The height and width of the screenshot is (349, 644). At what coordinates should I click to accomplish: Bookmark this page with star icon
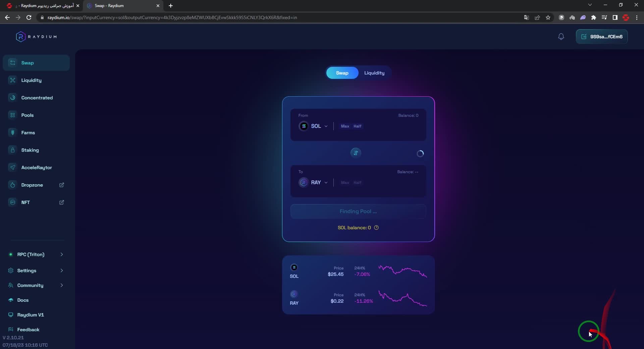point(548,17)
